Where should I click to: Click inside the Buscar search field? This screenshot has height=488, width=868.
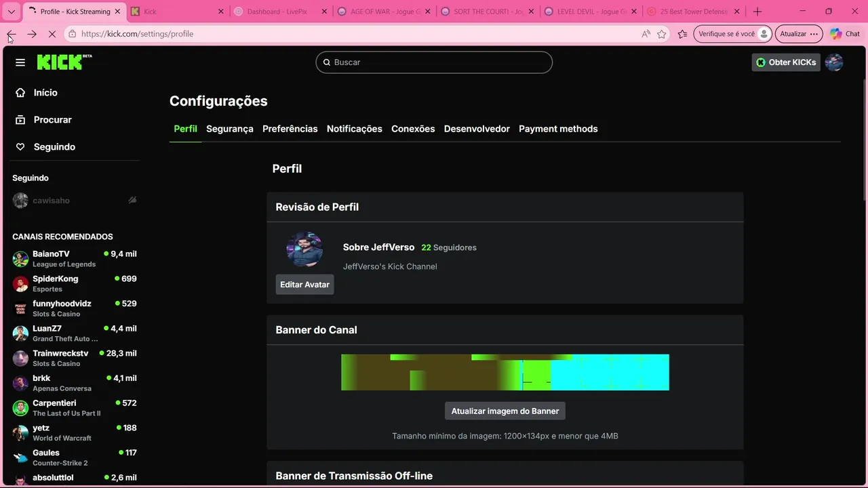(x=434, y=62)
